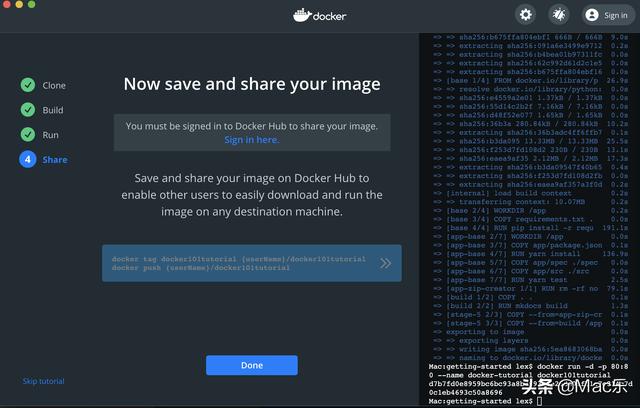Click the red close window button
The width and height of the screenshot is (640, 408).
click(x=7, y=4)
